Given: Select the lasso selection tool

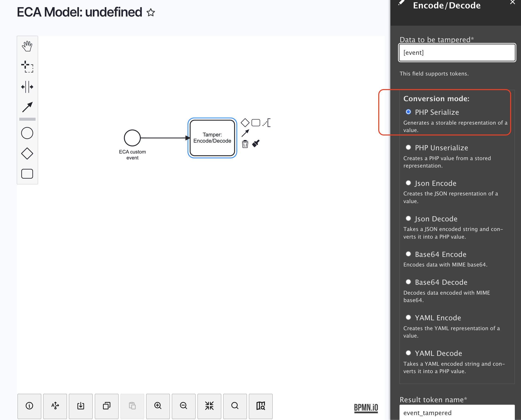Looking at the screenshot, I should 27,66.
